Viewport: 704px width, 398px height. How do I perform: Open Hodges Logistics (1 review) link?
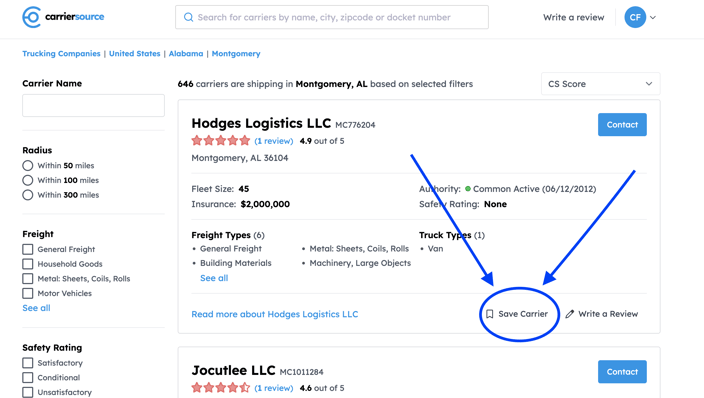[x=274, y=141]
